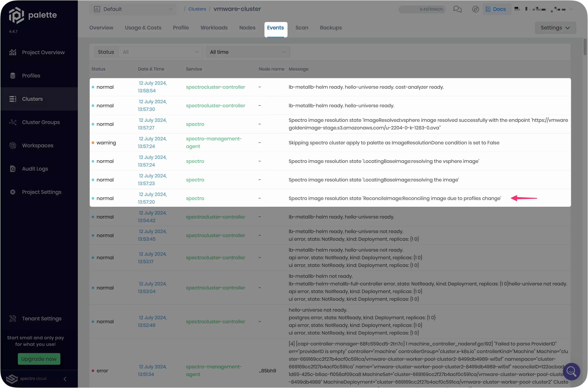Click the Project Settings gear icon
The image size is (588, 388).
[13, 192]
